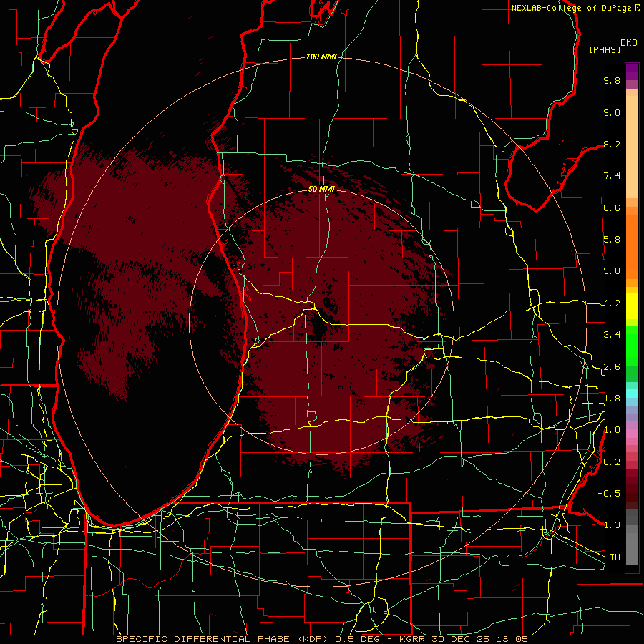The width and height of the screenshot is (644, 644).
Task: Click the 6.6 value on color scale
Action: [x=612, y=208]
